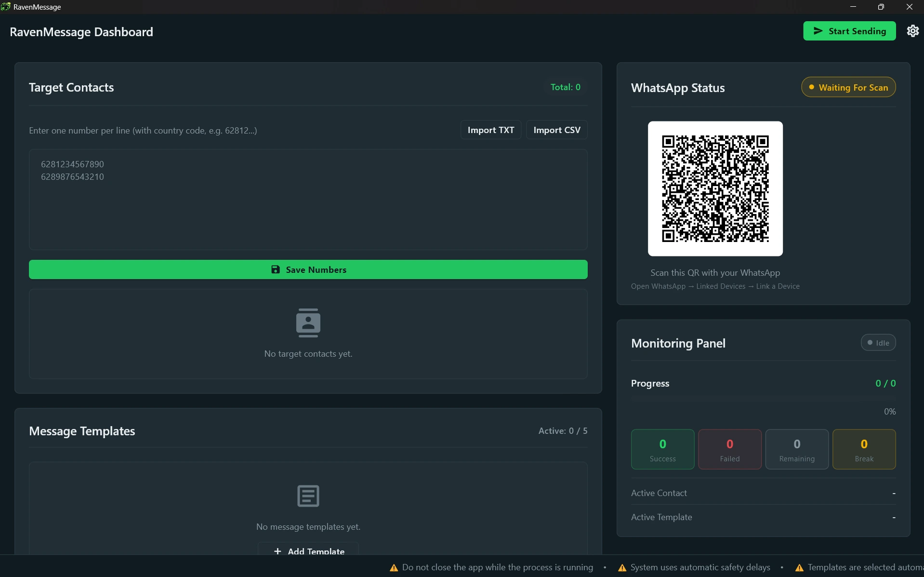The width and height of the screenshot is (924, 577).
Task: Click the 'Active Contact' row label
Action: (659, 493)
